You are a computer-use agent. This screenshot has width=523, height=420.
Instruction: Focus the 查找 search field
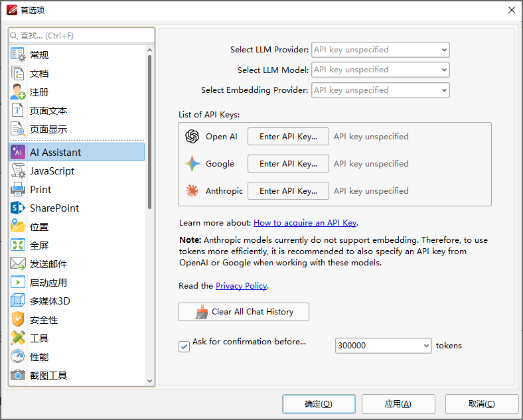tap(82, 36)
